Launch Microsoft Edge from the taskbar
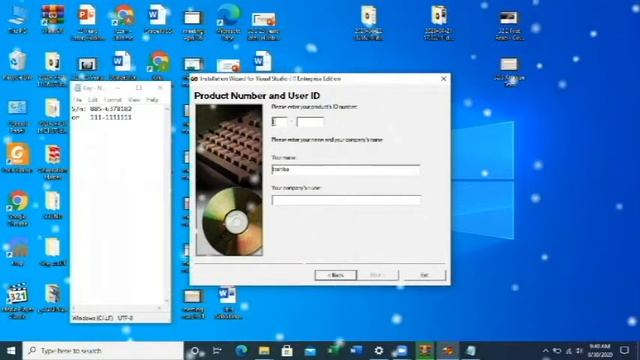This screenshot has width=640, height=360. pos(241,351)
